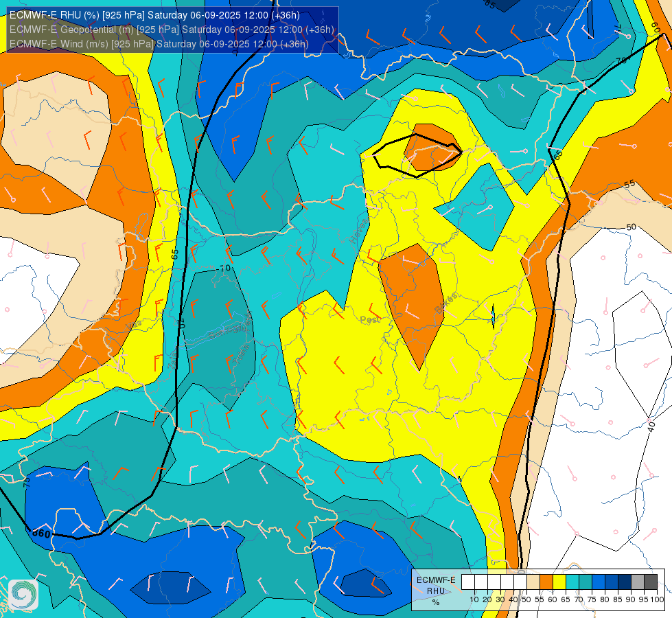Screen dimensions: 672x618
Task: Click the 'Vas' county label on the map
Action: pyautogui.click(x=133, y=326)
